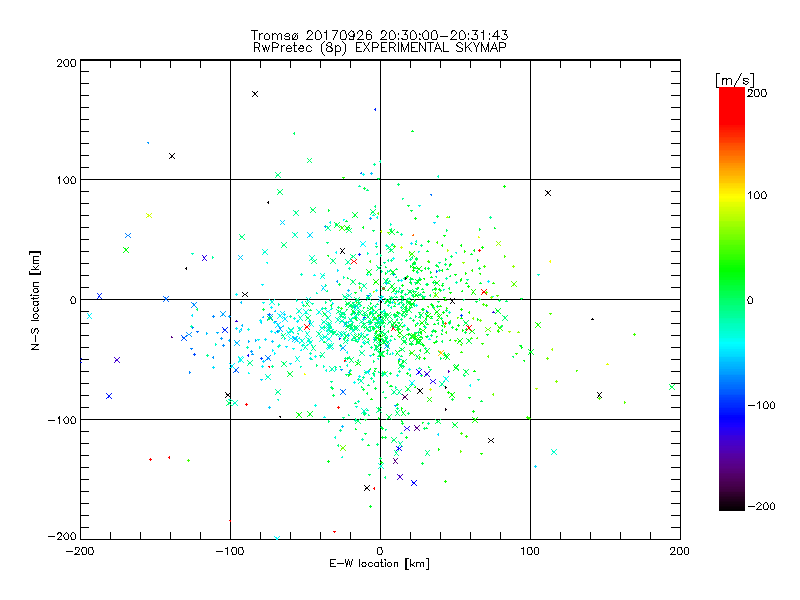Click colorbar tick label '200'
Image resolution: width=800 pixels, height=600 pixels.
click(x=757, y=93)
